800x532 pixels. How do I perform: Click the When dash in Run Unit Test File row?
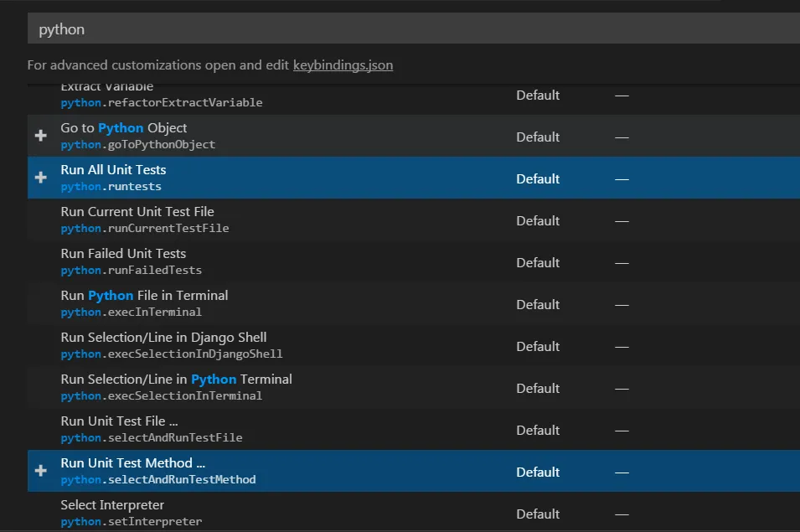pos(622,430)
